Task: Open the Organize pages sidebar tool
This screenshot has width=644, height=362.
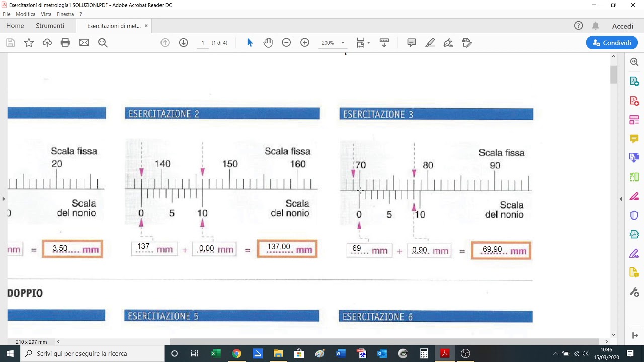Action: 634,120
